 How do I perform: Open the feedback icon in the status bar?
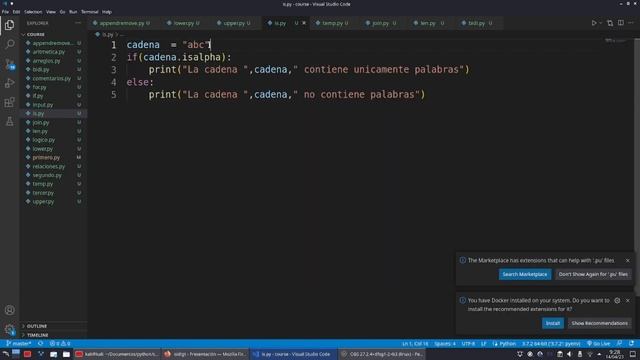pos(620,344)
